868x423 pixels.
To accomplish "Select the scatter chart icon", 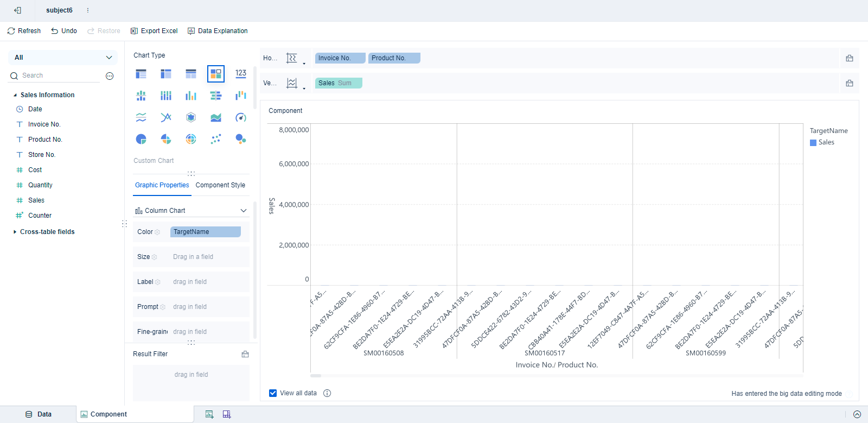I will tap(216, 139).
